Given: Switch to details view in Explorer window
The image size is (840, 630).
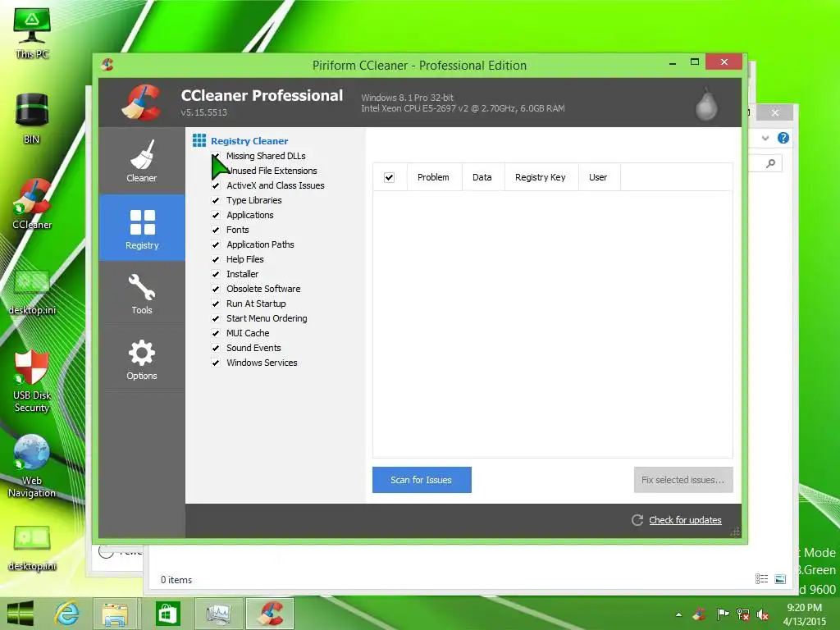Looking at the screenshot, I should 762,578.
